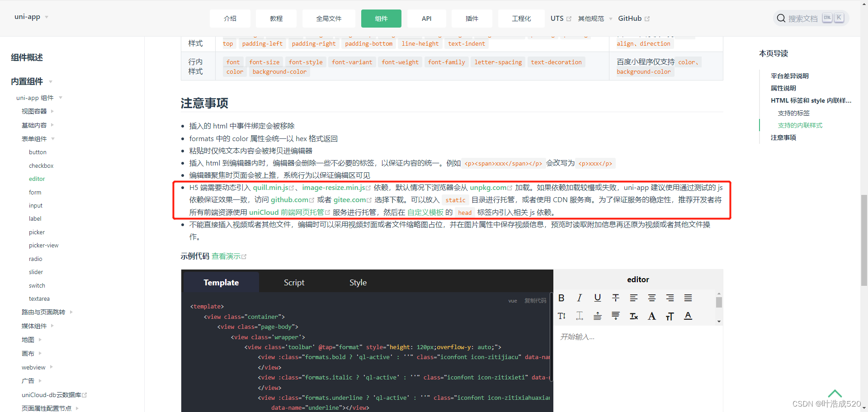Clear formatting with the Tx icon

(x=633, y=316)
